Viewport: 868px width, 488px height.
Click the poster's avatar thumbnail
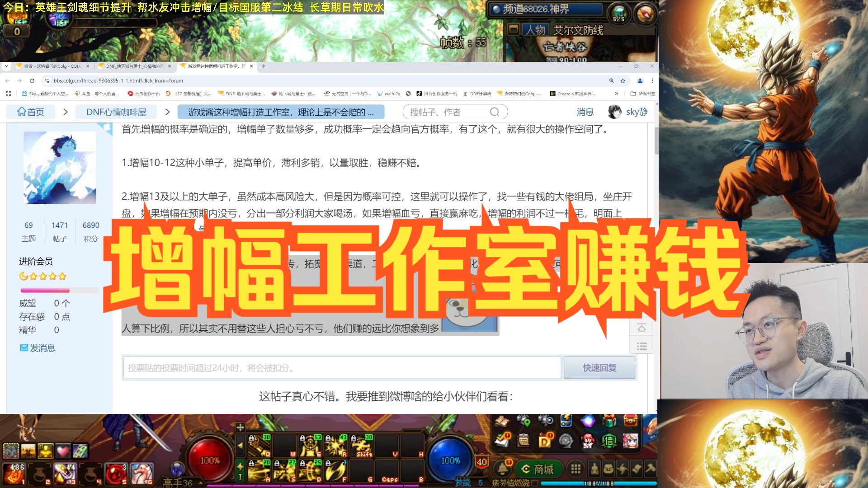tap(60, 168)
